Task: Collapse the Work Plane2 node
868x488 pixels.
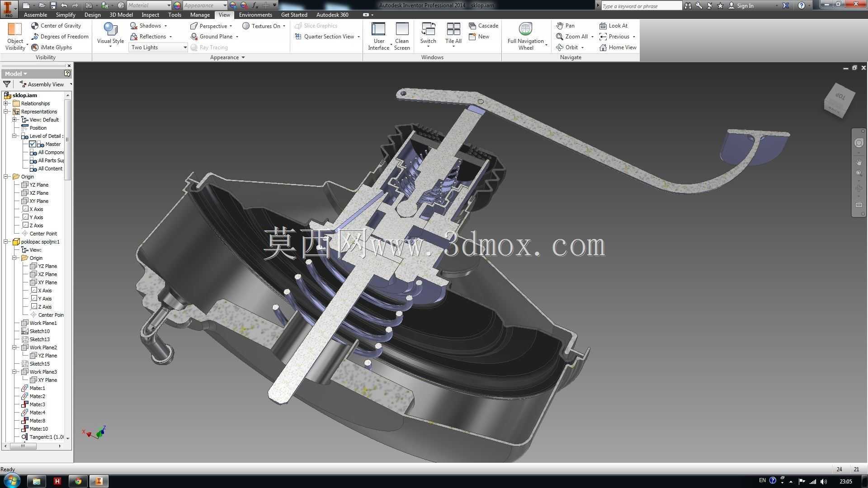Action: click(15, 347)
